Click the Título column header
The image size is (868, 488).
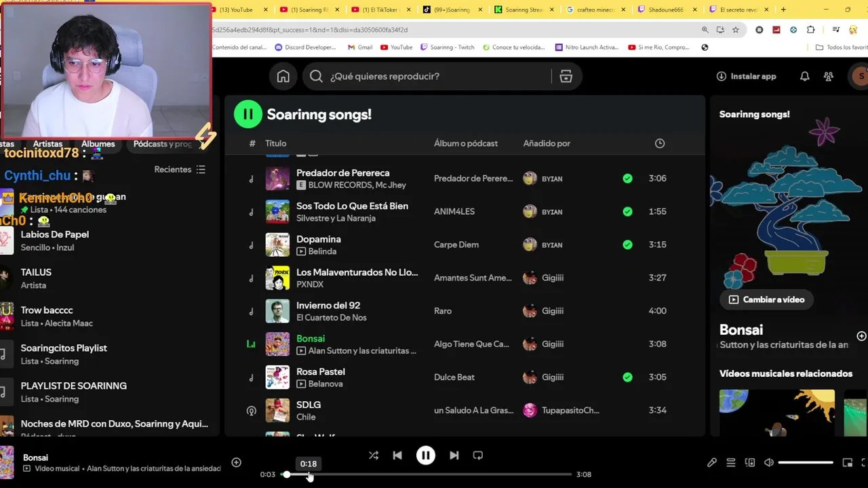click(x=276, y=143)
